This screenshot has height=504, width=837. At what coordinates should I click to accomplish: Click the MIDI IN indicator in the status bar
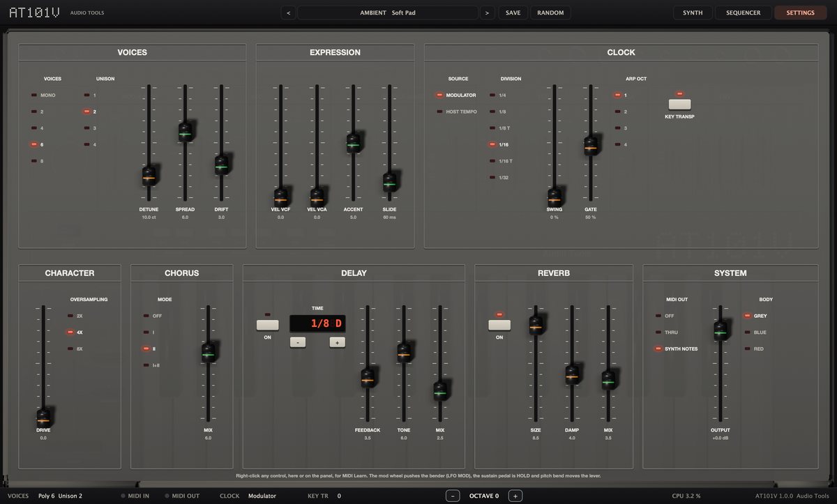135,496
